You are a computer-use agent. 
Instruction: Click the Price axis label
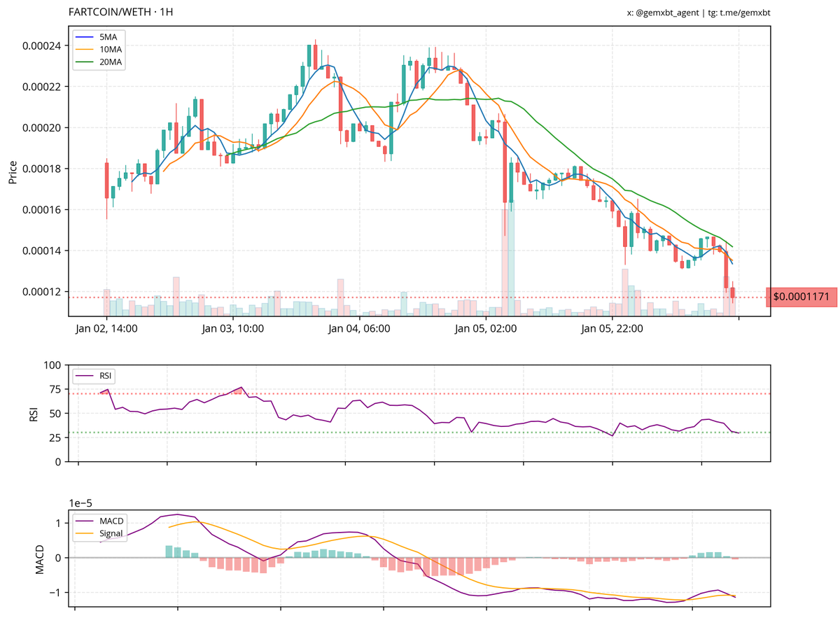point(12,171)
